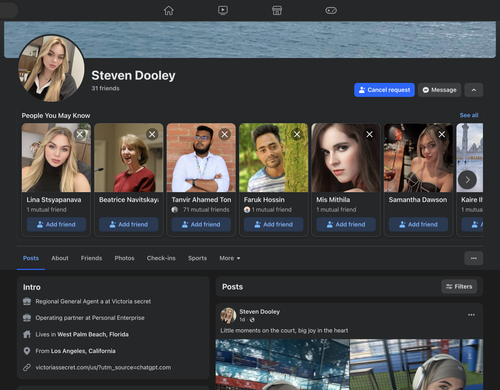Collapse the suggestions chevron near Message
500x390 pixels.
pos(474,90)
